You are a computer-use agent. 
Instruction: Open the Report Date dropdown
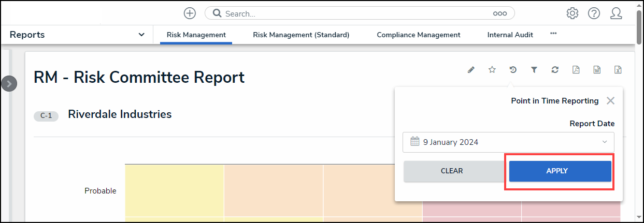(x=508, y=142)
